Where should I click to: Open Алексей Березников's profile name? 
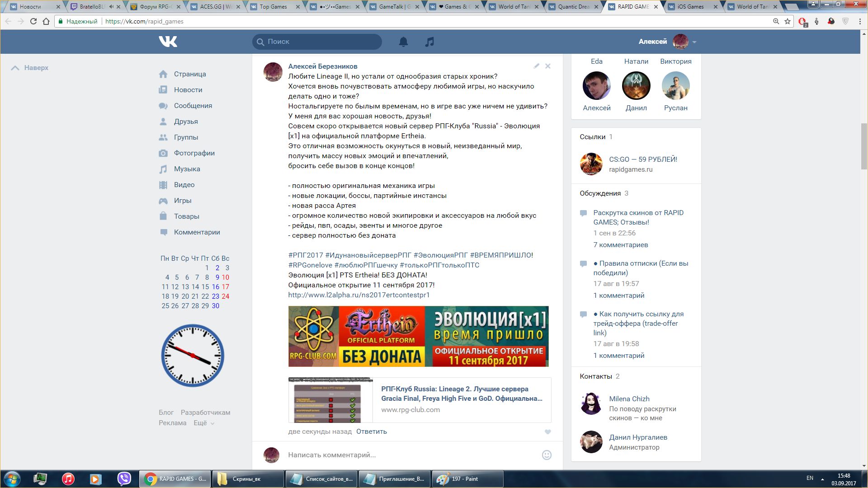pyautogui.click(x=323, y=66)
